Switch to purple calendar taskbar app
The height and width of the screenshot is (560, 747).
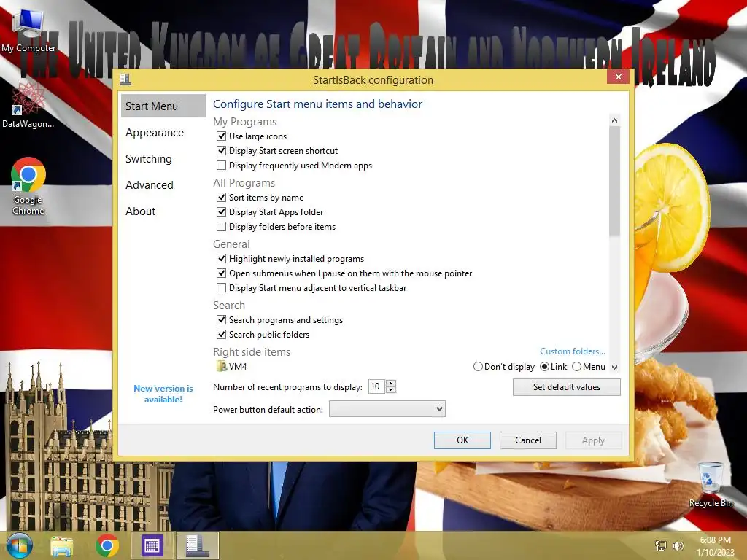click(152, 545)
